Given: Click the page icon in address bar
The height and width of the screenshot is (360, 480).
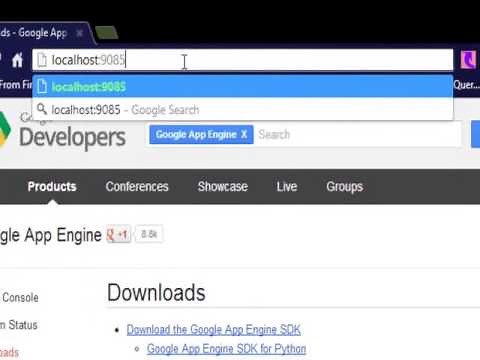Looking at the screenshot, I should pyautogui.click(x=42, y=60).
